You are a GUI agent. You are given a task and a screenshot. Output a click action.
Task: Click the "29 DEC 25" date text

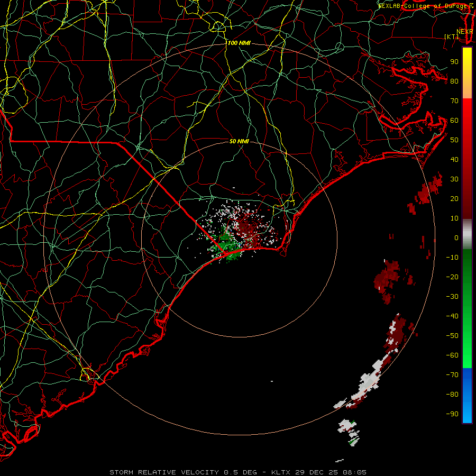317,472
